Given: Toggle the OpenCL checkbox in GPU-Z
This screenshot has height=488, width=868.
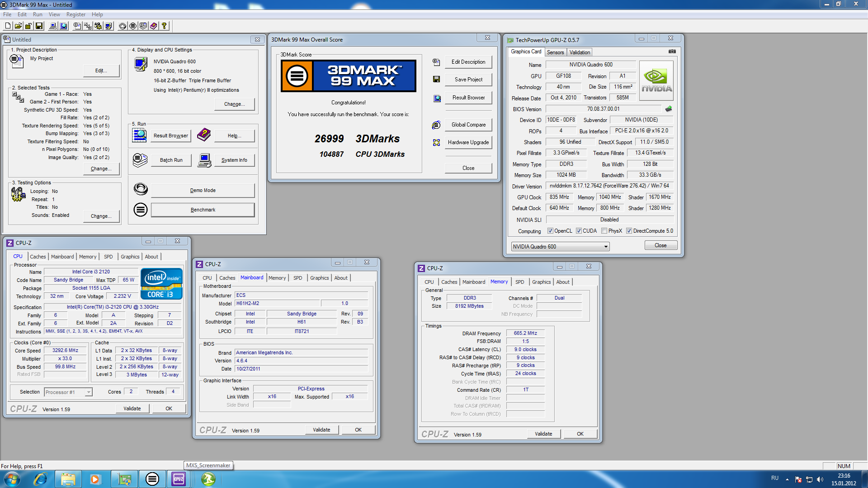Looking at the screenshot, I should 550,231.
